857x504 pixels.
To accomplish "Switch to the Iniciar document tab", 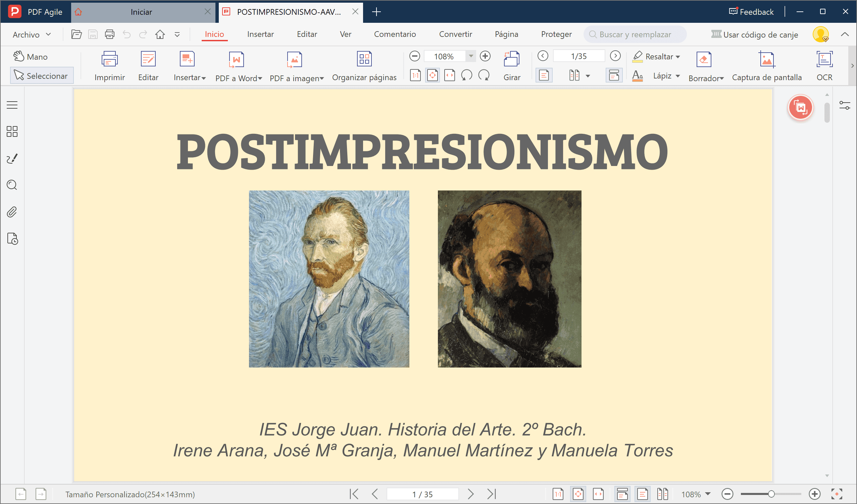I will (143, 12).
